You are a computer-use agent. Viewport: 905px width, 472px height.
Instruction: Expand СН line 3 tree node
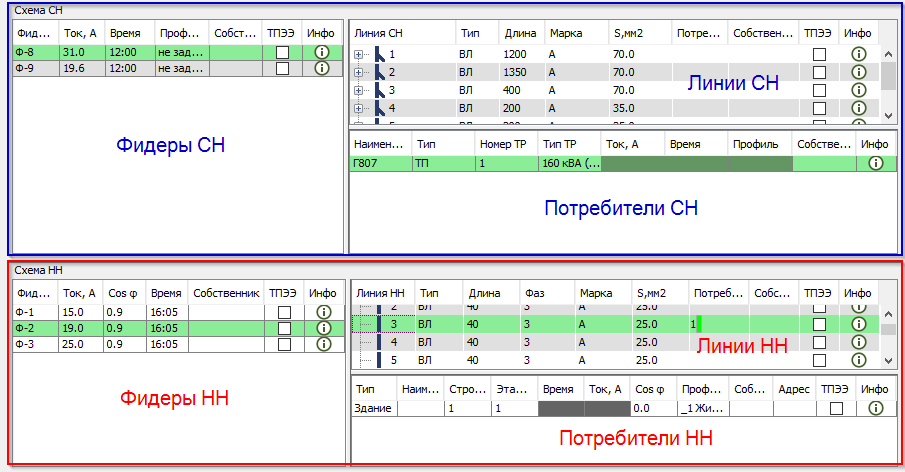(x=358, y=90)
